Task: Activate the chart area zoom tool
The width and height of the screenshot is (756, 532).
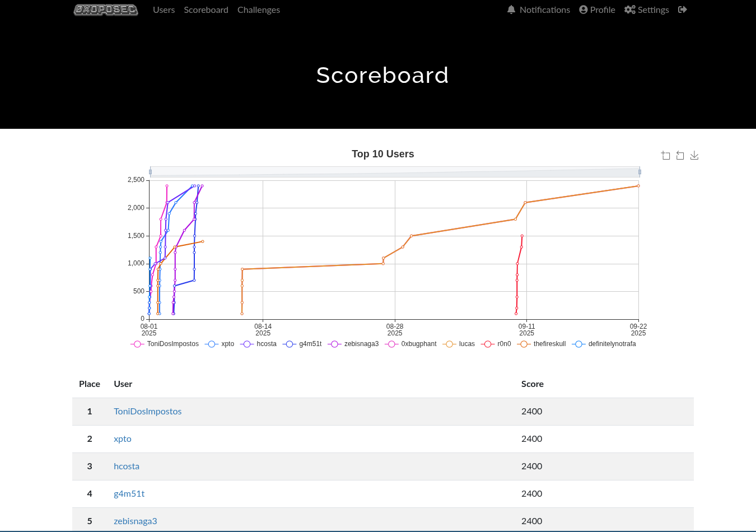Action: click(x=665, y=156)
